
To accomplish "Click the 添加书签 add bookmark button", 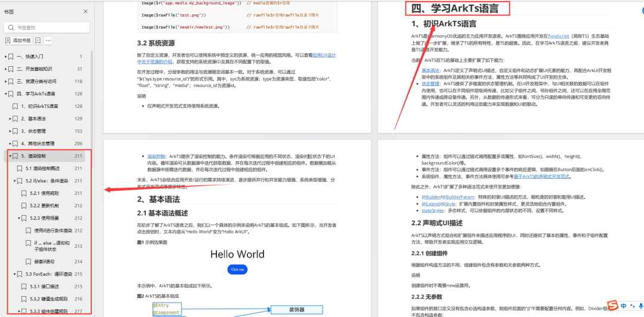I will coord(18,41).
